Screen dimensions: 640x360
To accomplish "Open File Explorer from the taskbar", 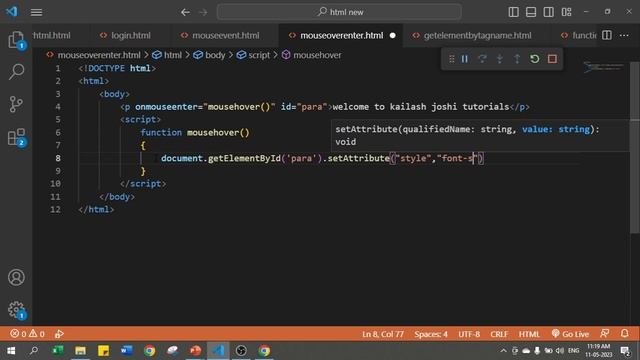I will click(x=80, y=351).
